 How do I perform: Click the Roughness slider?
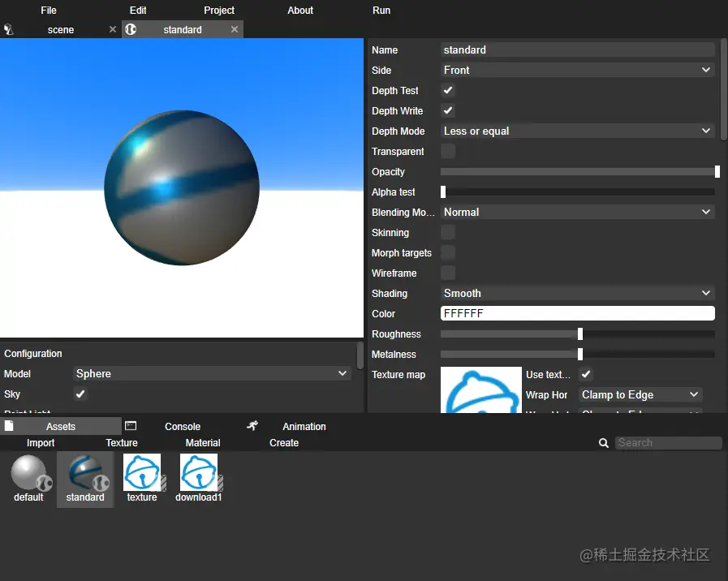pyautogui.click(x=577, y=334)
